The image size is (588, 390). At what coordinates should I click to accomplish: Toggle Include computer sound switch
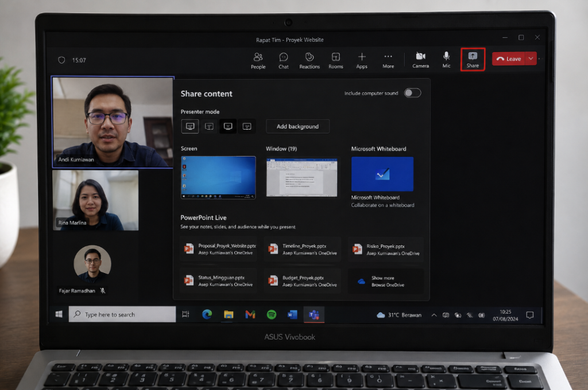coord(412,93)
